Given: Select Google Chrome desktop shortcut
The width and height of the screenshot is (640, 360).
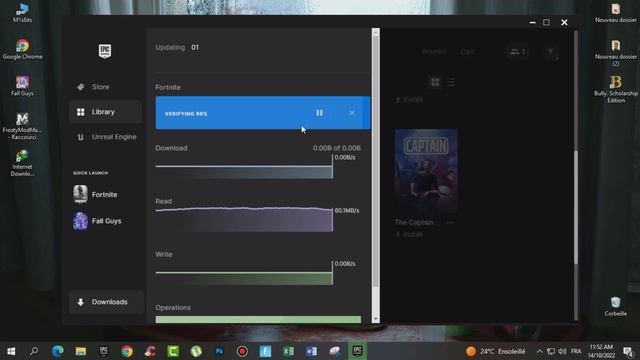Looking at the screenshot, I should point(22,49).
